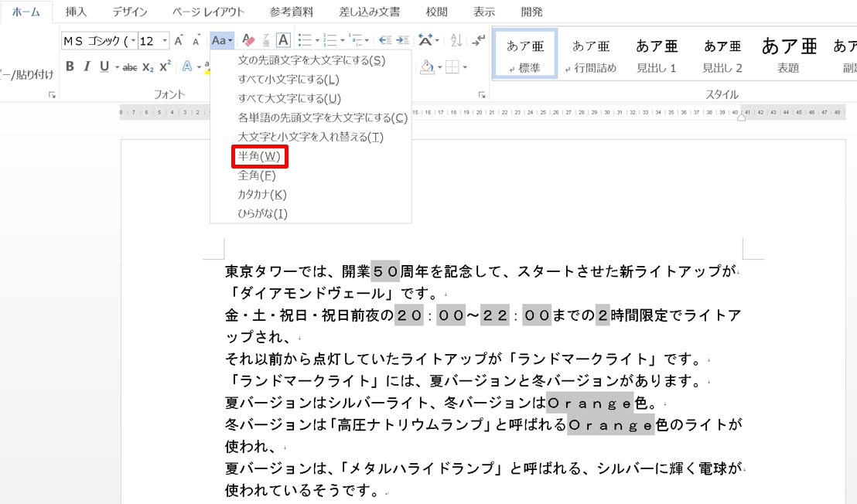The height and width of the screenshot is (504, 857).
Task: Apply the 行間詰め style
Action: pos(591,55)
